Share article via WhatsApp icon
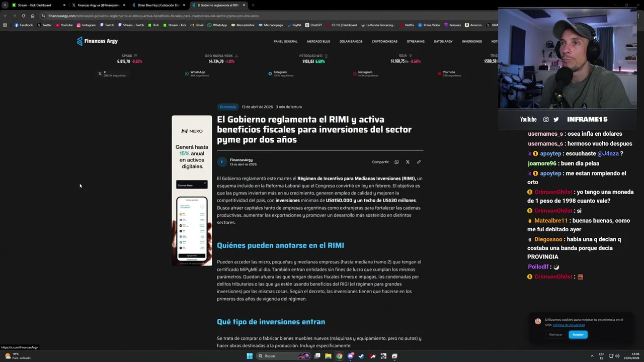The height and width of the screenshot is (362, 644). click(x=396, y=162)
